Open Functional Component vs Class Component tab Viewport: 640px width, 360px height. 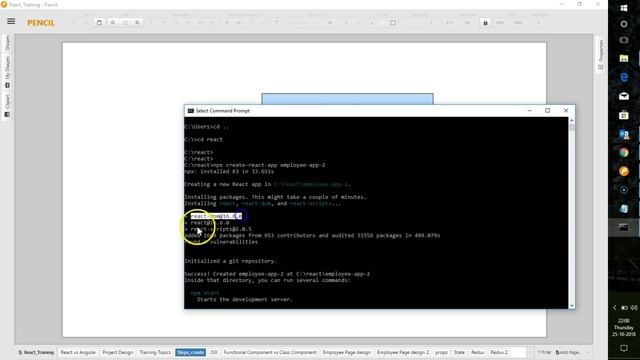(270, 352)
